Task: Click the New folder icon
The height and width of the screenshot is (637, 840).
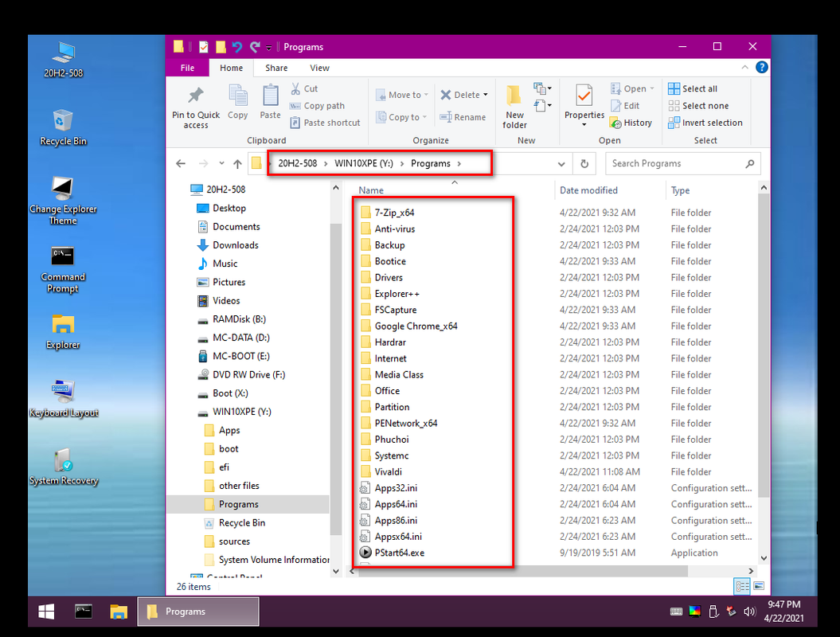Action: coord(514,96)
